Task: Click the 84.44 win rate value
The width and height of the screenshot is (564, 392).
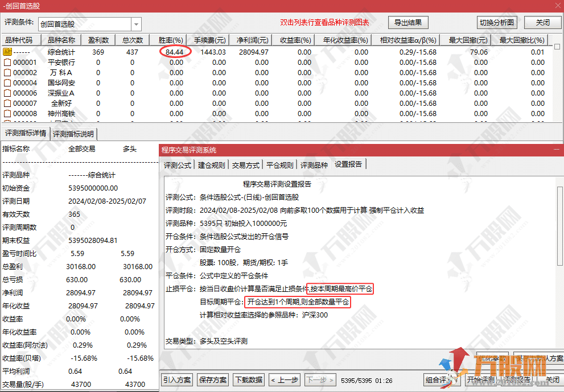Action: coord(175,52)
